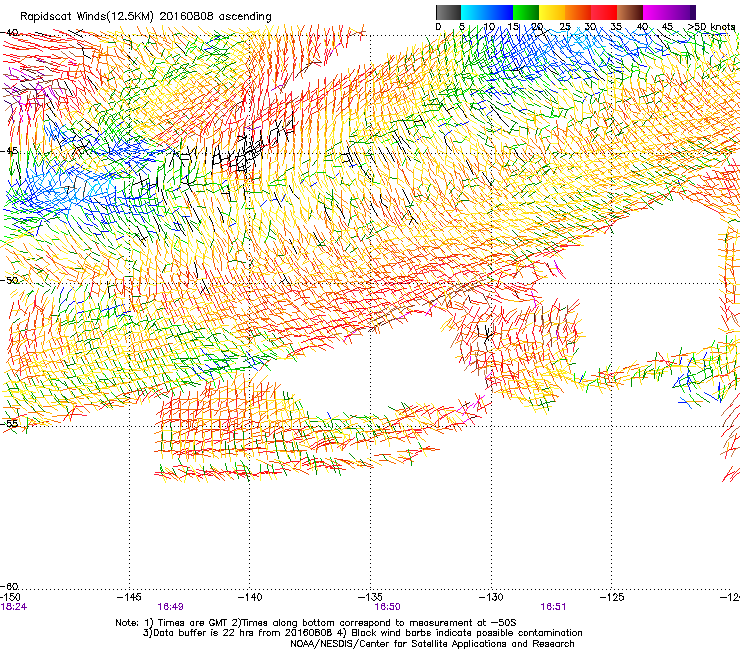Image resolution: width=740 pixels, height=650 pixels.
Task: Click the -50 latitude axis label
Action: click(9, 280)
